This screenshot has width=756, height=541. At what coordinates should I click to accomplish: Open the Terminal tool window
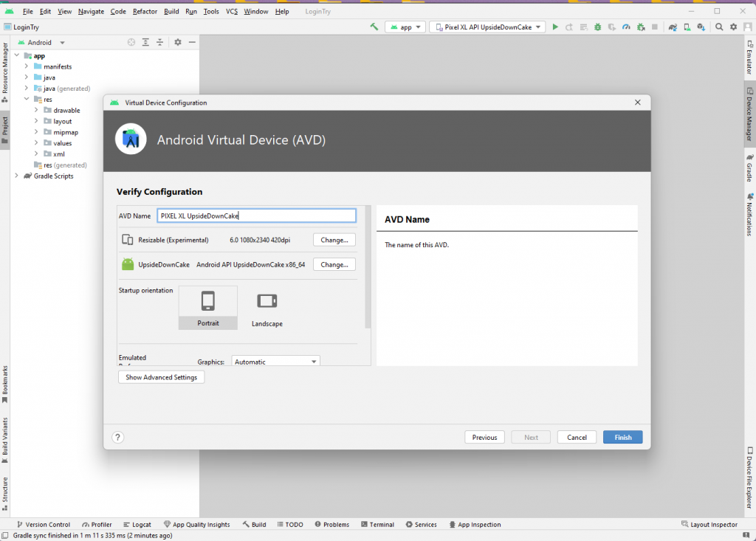pos(377,525)
